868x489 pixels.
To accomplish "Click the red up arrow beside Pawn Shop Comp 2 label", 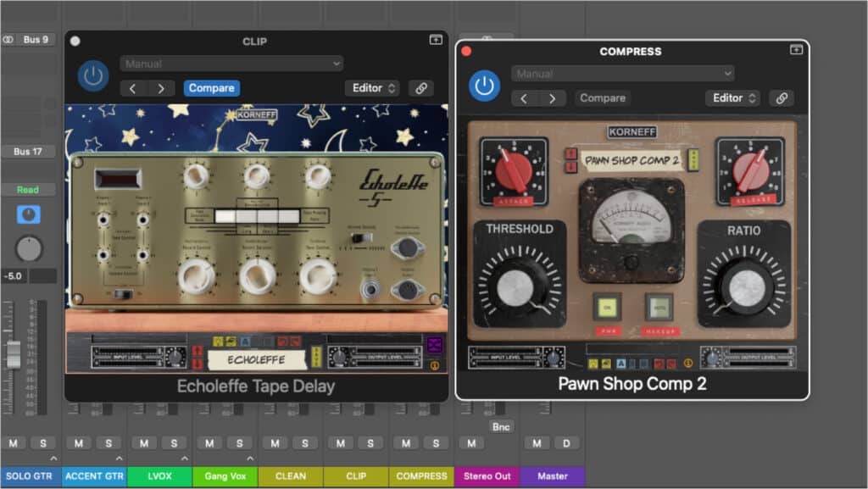I will [x=571, y=153].
